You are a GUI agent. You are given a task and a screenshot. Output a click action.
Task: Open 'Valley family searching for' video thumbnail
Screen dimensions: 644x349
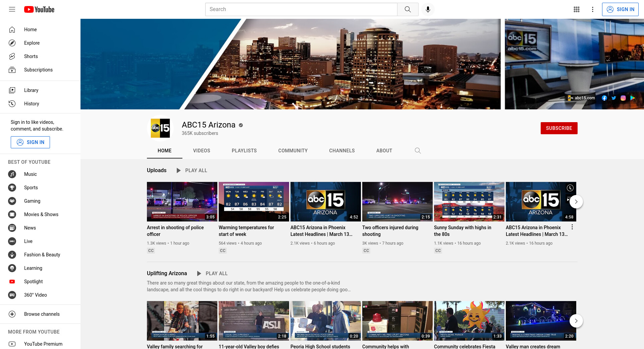[x=182, y=321]
